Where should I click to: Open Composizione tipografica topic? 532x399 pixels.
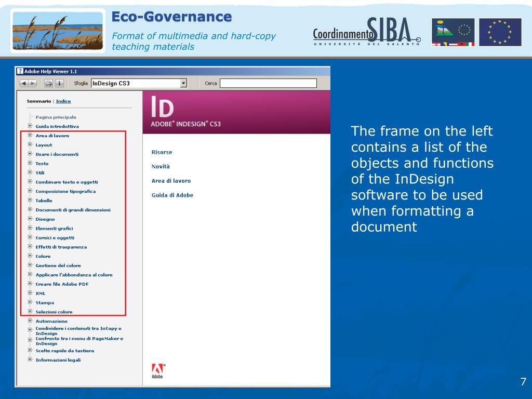(x=65, y=191)
